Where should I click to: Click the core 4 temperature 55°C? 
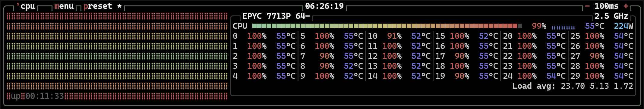coord(286,76)
